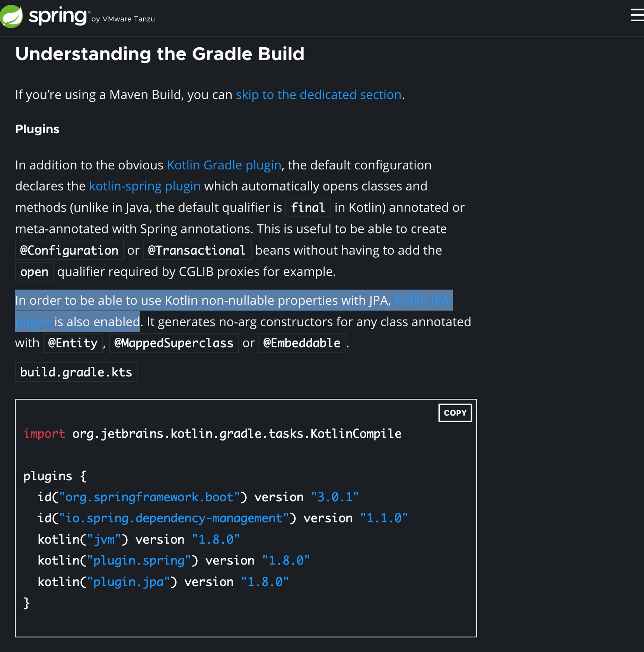Click the '@Entity' inline code

pos(73,343)
